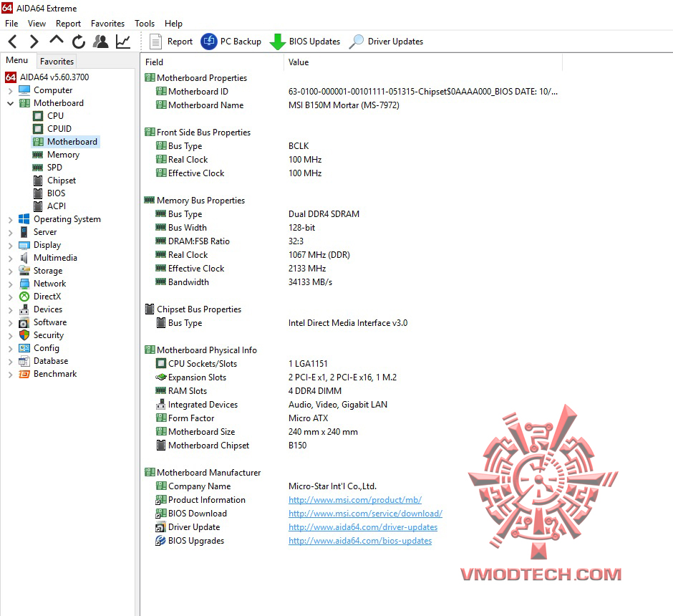This screenshot has width=673, height=616.
Task: Open Driver Updates from the toolbar
Action: tap(387, 42)
